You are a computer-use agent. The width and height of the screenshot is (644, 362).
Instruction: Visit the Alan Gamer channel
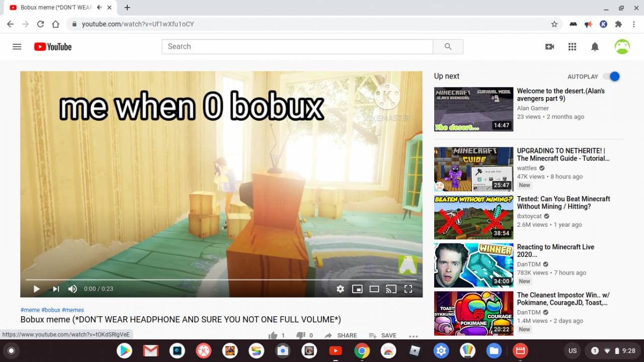(533, 108)
